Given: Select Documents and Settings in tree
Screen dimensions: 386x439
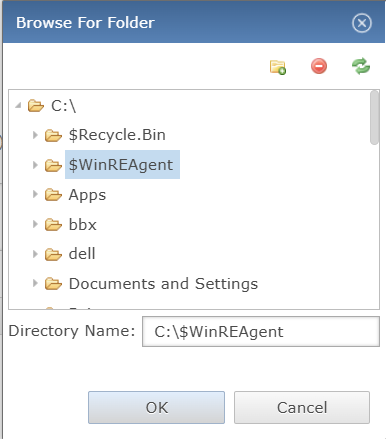Looking at the screenshot, I should 163,284.
